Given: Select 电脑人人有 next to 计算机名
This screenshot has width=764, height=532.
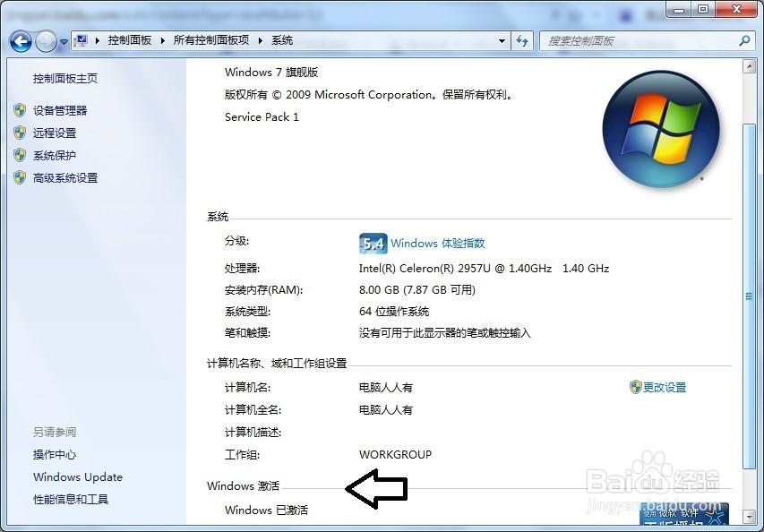Looking at the screenshot, I should [x=386, y=387].
